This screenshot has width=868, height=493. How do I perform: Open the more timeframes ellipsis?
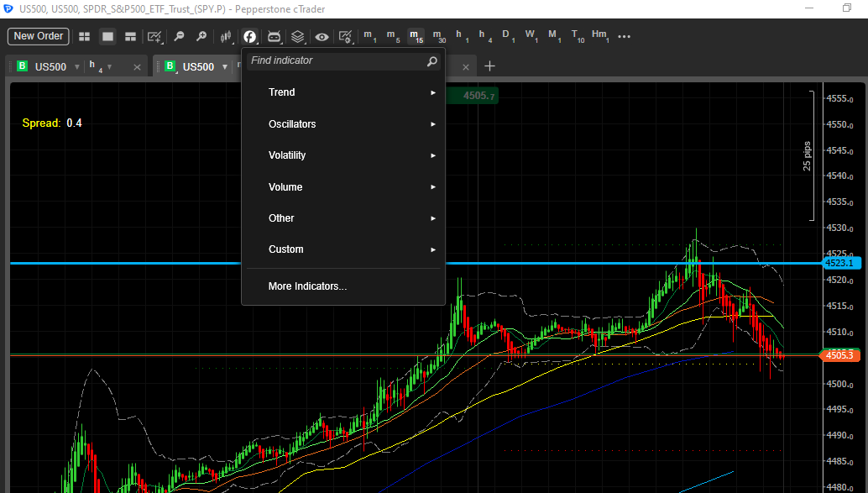point(624,37)
